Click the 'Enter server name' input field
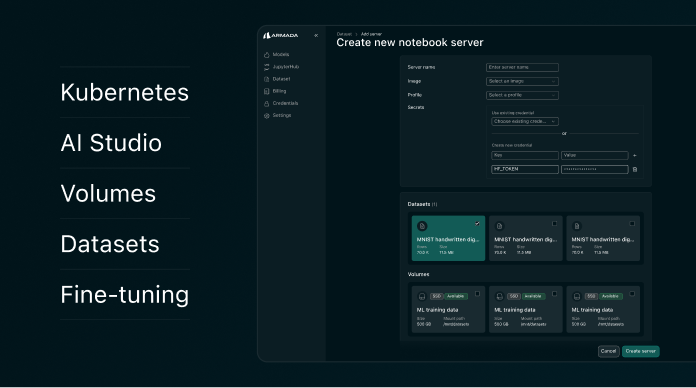The height and width of the screenshot is (388, 696). [522, 67]
